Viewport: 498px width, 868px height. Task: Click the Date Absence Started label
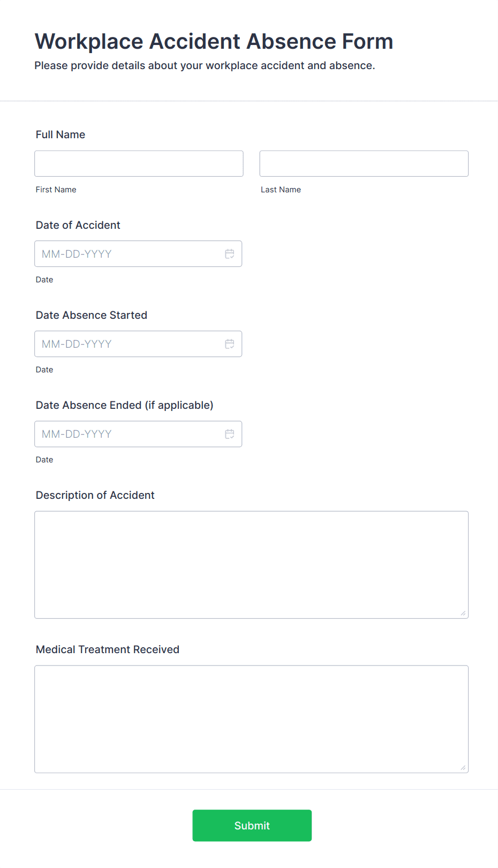click(92, 315)
